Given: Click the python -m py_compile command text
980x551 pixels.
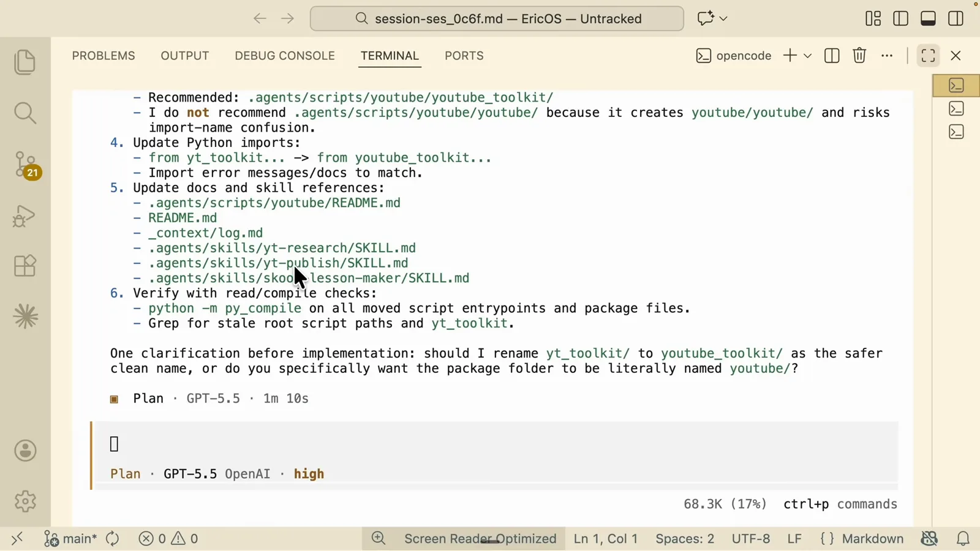Looking at the screenshot, I should (225, 308).
